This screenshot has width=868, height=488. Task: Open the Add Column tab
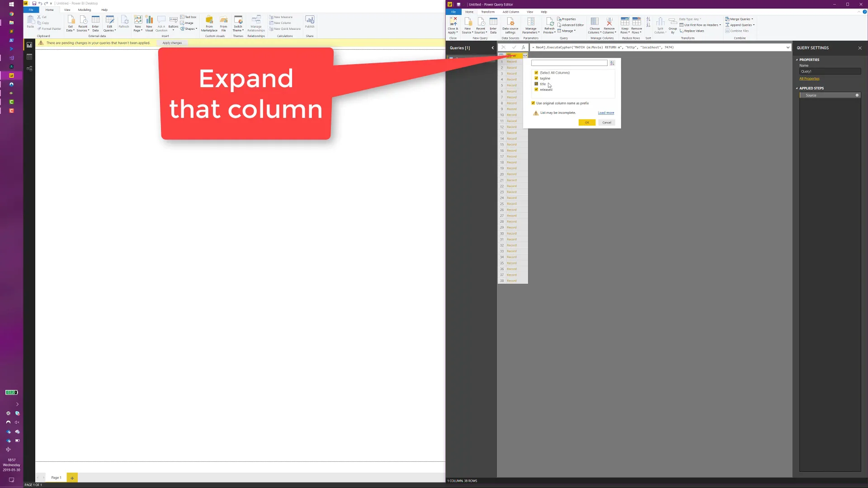tap(511, 12)
